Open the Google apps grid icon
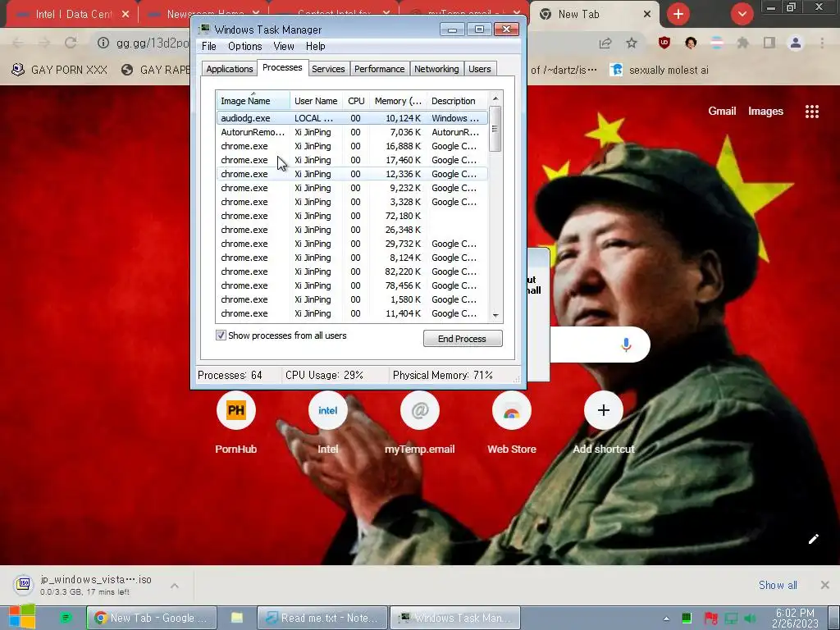This screenshot has width=840, height=630. 811,112
